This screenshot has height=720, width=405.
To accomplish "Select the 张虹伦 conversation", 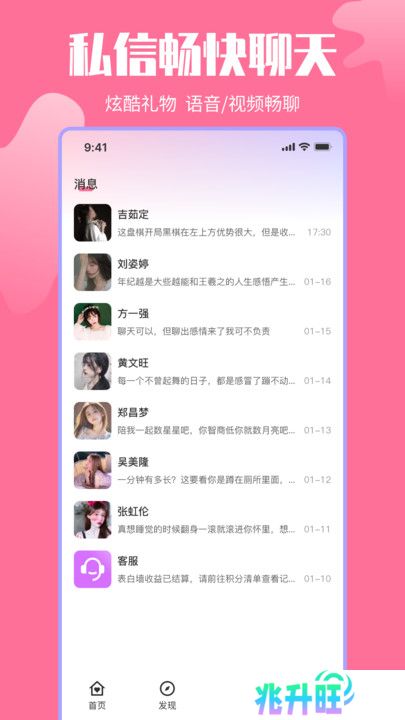I will [x=202, y=520].
